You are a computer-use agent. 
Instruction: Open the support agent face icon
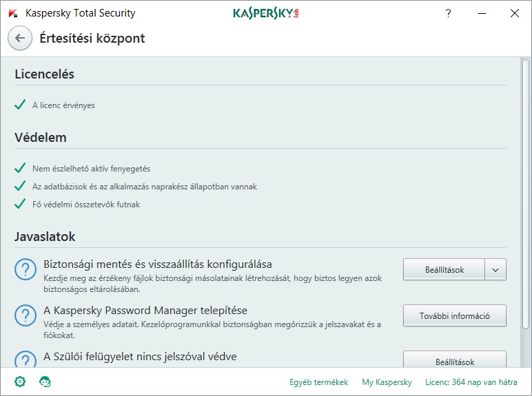(x=45, y=382)
